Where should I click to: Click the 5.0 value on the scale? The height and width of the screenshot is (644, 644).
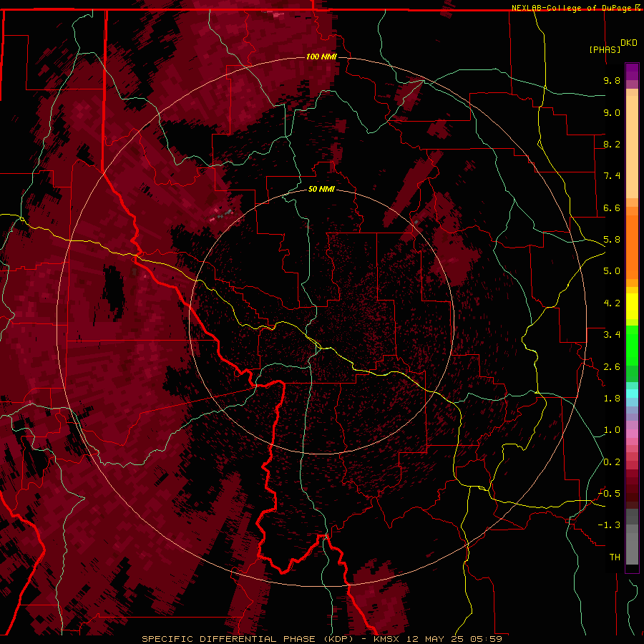(x=612, y=271)
